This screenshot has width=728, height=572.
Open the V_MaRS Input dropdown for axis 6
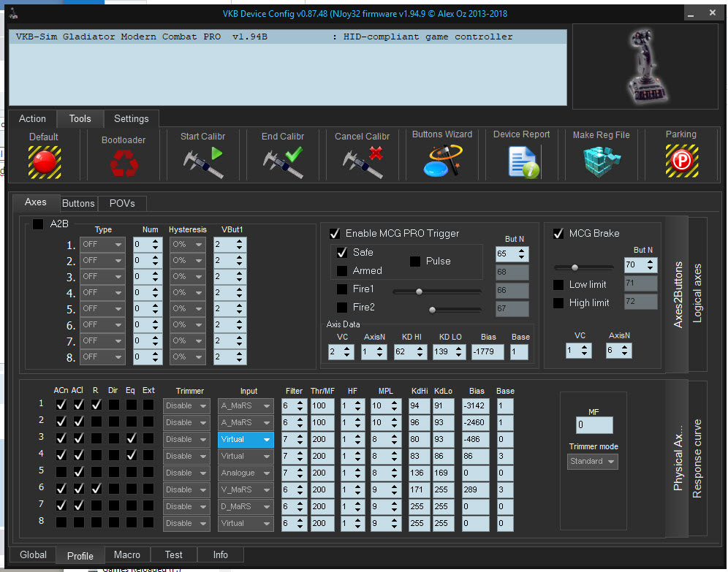[246, 489]
